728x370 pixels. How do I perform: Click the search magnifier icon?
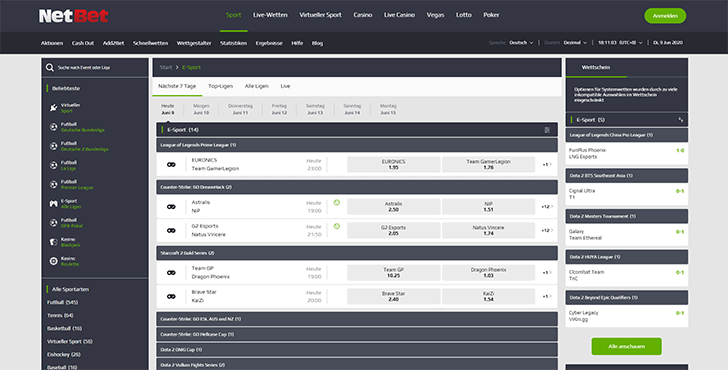(50, 68)
